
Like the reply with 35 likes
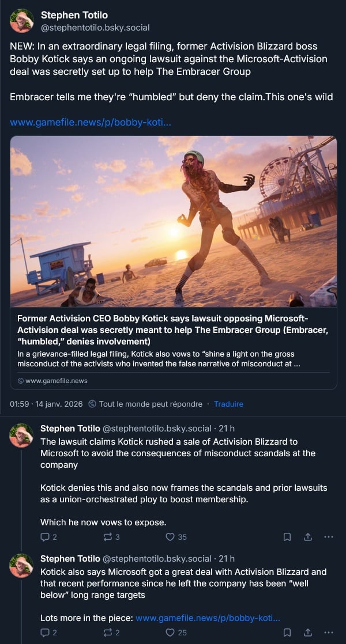point(170,537)
